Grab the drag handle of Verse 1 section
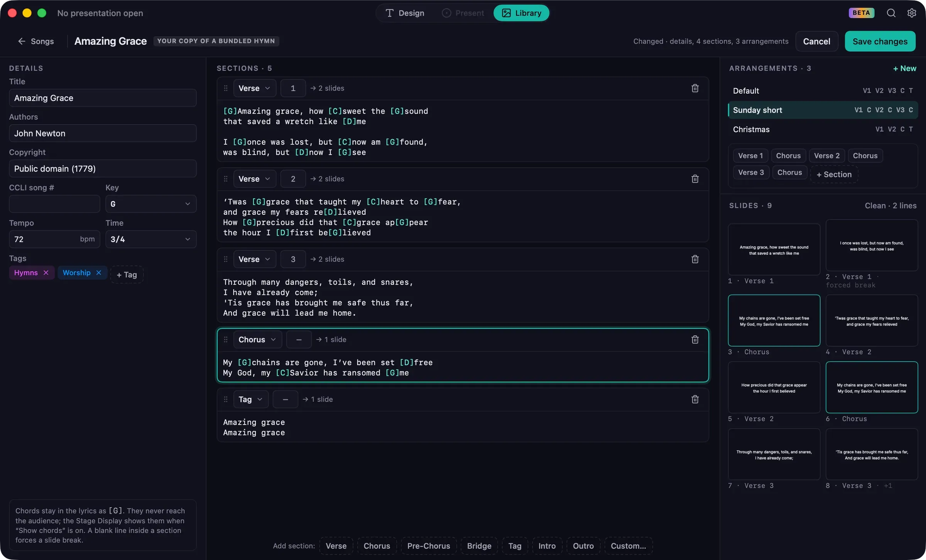 226,88
